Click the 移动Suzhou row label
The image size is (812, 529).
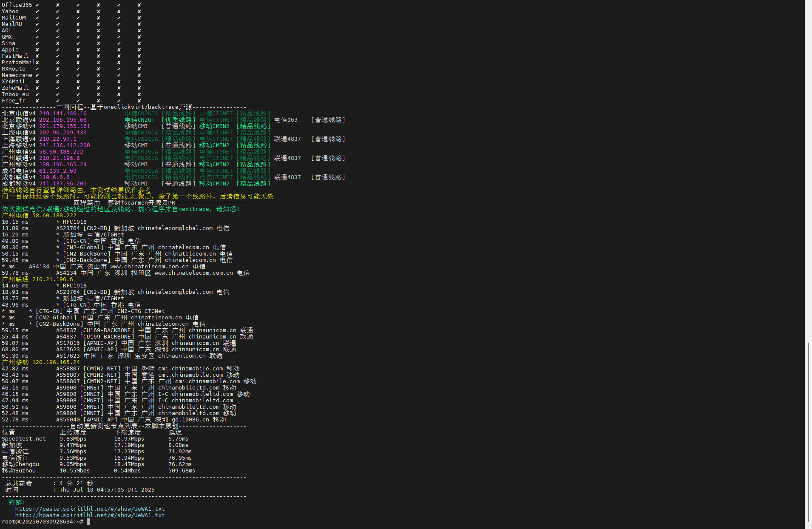click(x=19, y=470)
